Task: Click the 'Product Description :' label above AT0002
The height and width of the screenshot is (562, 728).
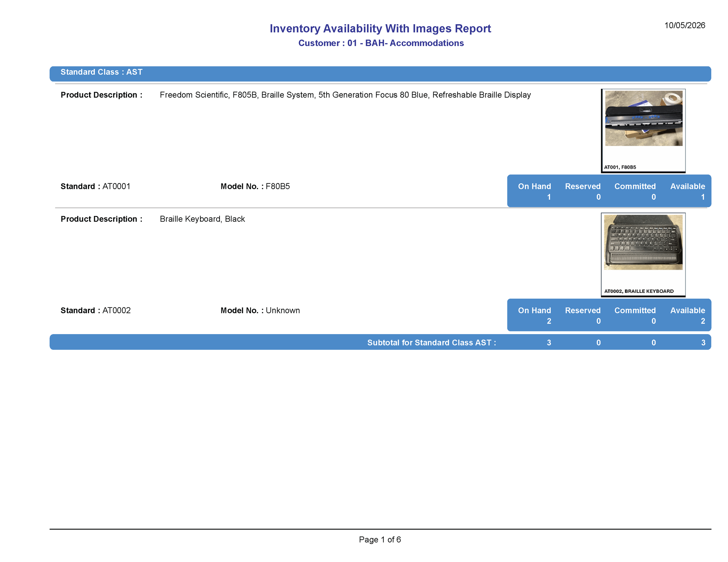Action: [x=101, y=219]
